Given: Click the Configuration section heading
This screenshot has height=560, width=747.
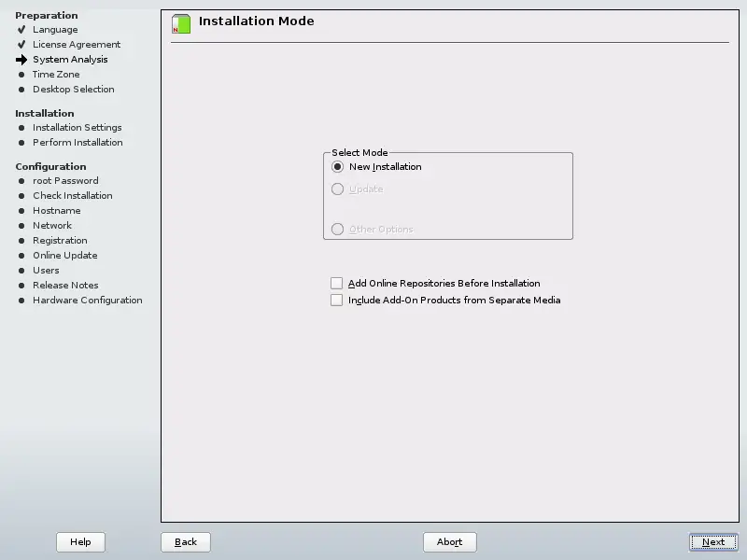Looking at the screenshot, I should coord(50,167).
